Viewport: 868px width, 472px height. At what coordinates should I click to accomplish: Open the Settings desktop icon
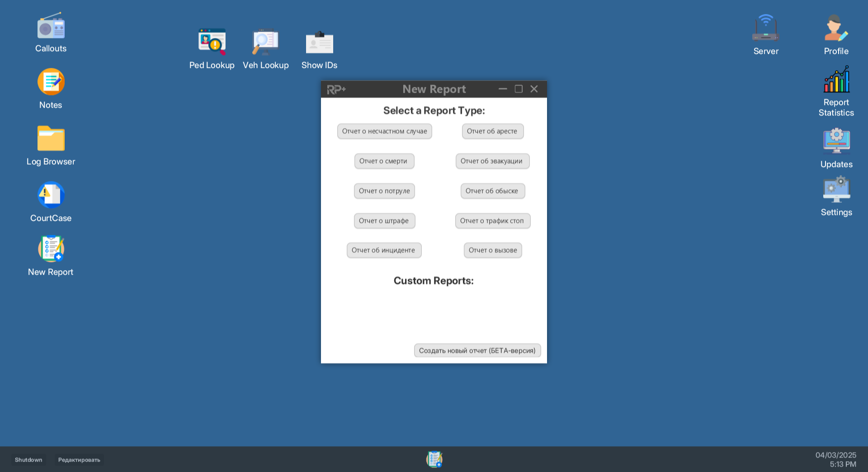(836, 190)
